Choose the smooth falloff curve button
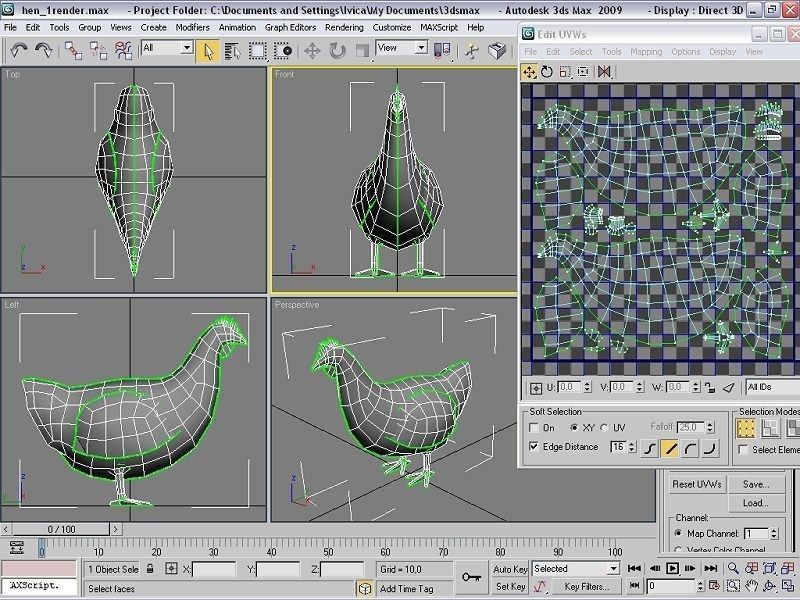Viewport: 800px width, 600px height. 649,448
